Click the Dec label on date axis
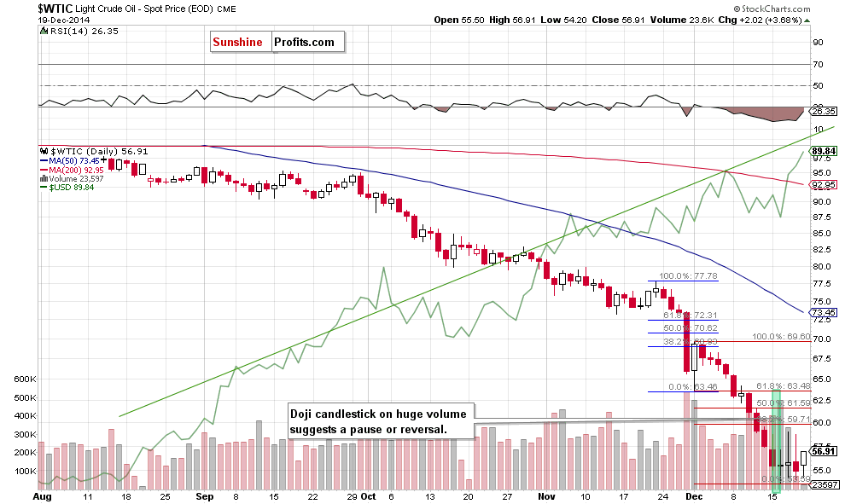 pos(694,496)
